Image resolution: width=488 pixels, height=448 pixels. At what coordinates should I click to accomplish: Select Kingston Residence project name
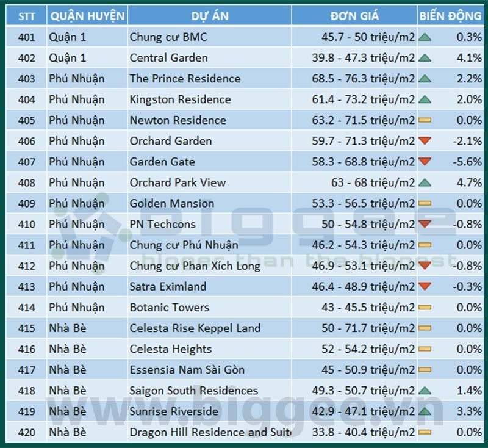(x=181, y=99)
